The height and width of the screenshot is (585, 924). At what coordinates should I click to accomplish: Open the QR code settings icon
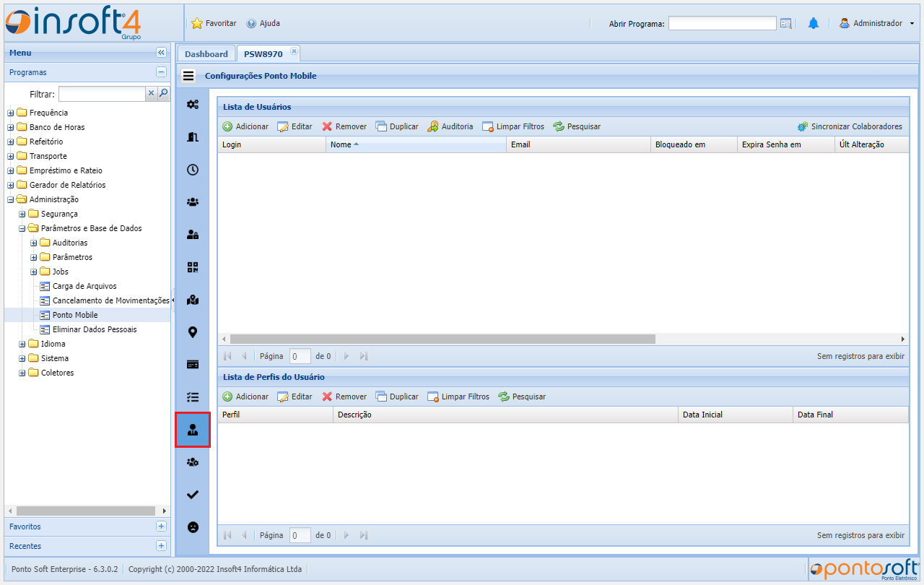click(x=193, y=267)
